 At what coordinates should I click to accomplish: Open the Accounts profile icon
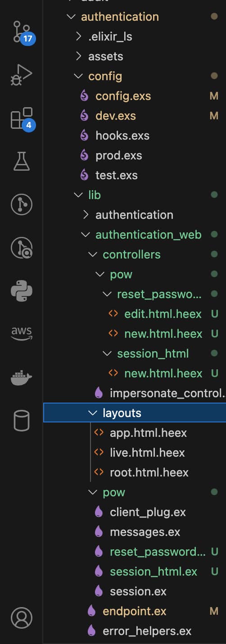click(22, 617)
